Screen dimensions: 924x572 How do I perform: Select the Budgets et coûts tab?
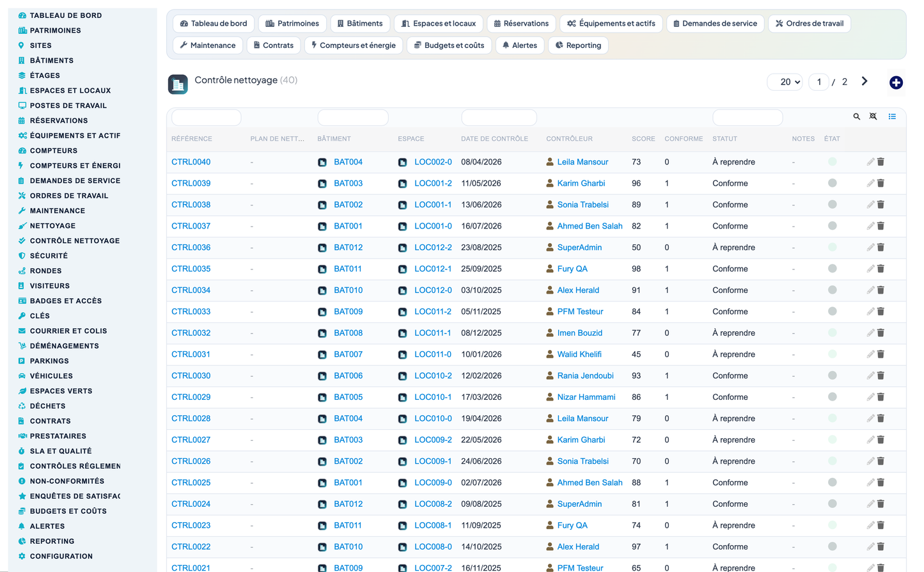click(449, 45)
